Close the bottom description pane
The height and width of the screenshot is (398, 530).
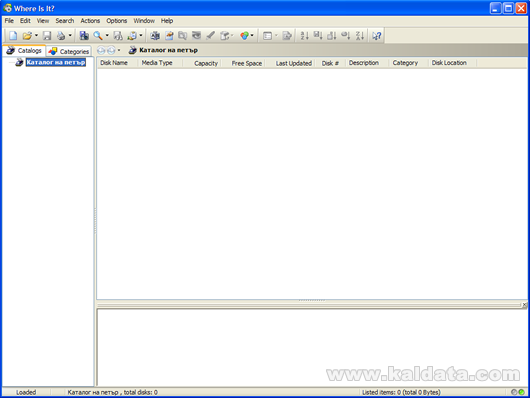524,305
